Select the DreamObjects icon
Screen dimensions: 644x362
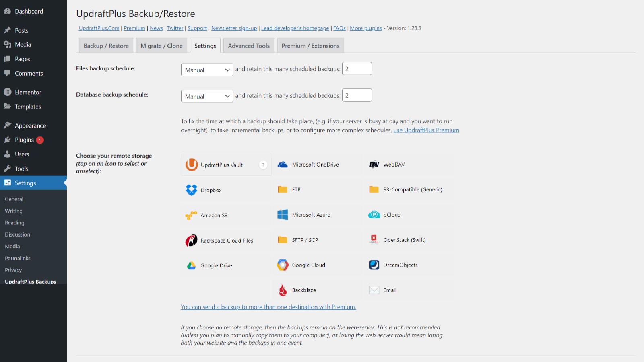point(374,265)
